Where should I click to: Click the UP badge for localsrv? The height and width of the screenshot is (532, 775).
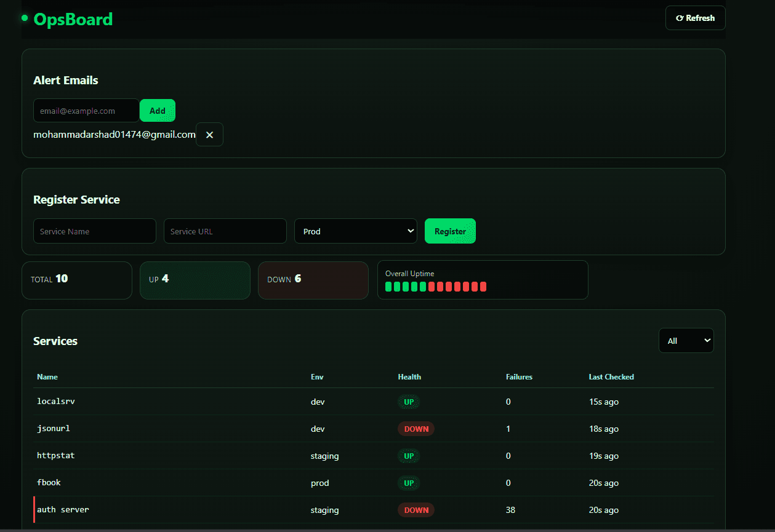click(x=408, y=402)
